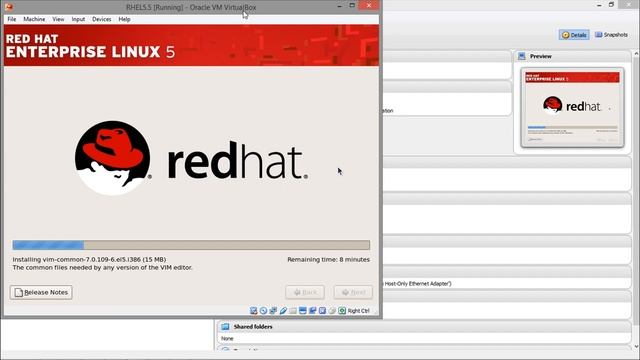
Task: Click the 'Shared folders' section header
Action: (x=253, y=327)
